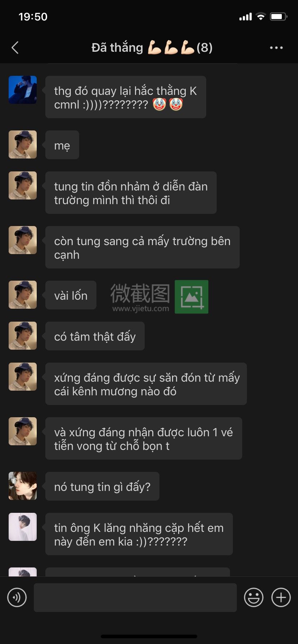Tap the "còn tung sang cả mấy trường" message
Viewport: 298px width, 644px height.
pyautogui.click(x=143, y=247)
